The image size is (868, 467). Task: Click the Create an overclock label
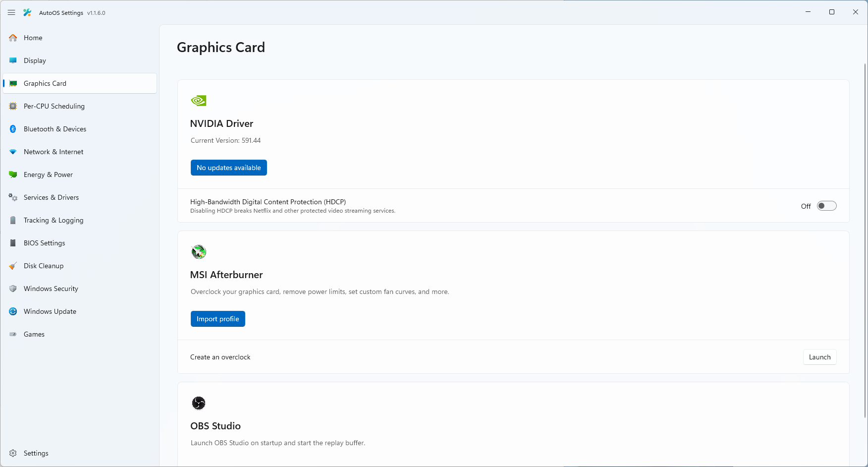[x=220, y=357]
